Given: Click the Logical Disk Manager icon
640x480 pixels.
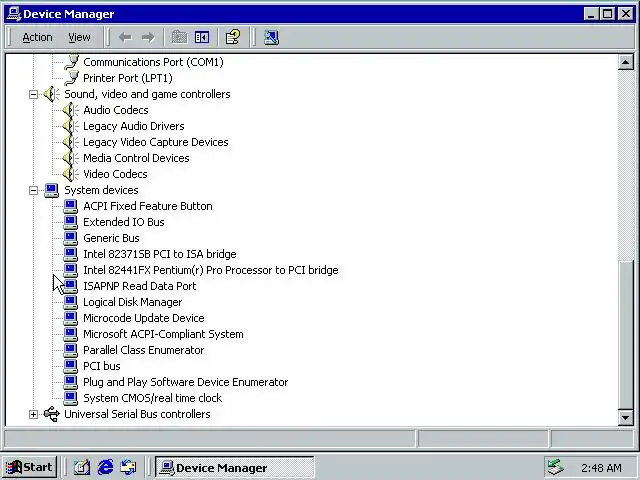Looking at the screenshot, I should click(71, 302).
